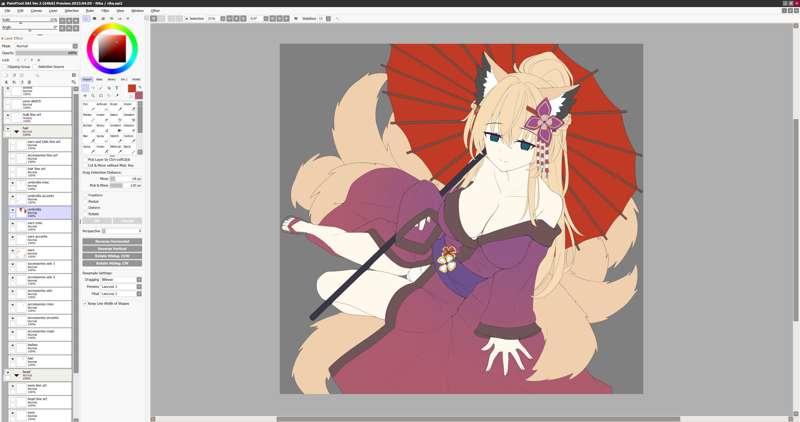Show the RGB slider panel icon
This screenshot has height=422, width=800.
(94, 18)
